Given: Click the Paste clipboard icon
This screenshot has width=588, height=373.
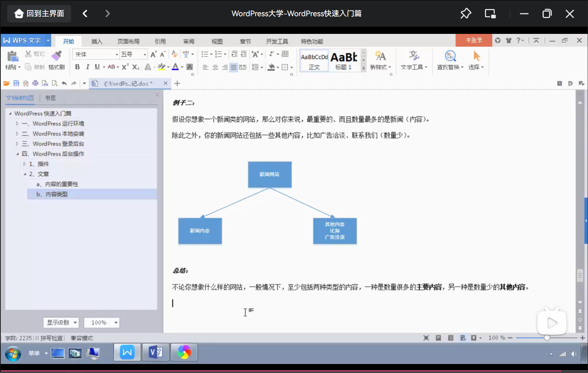Looking at the screenshot, I should [x=12, y=56].
